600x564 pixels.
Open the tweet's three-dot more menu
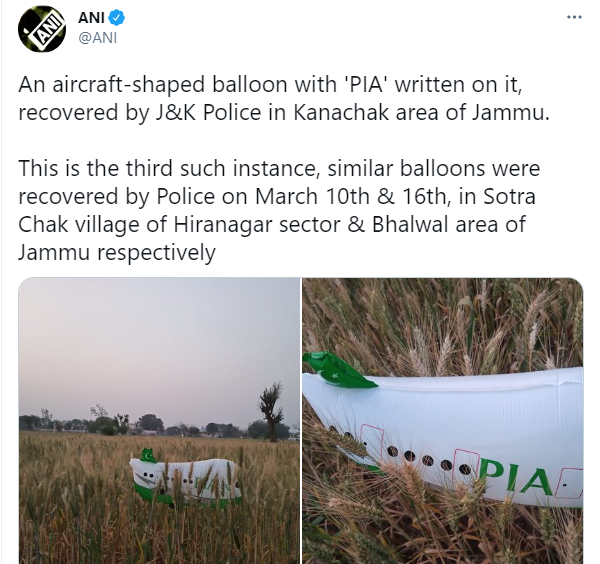pos(574,17)
